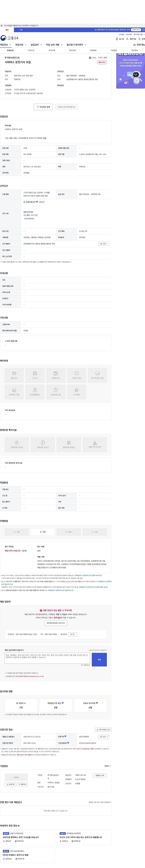Click the 기숙사 welfare icon
Image resolution: width=145 pixels, height=868 pixels.
point(35,375)
